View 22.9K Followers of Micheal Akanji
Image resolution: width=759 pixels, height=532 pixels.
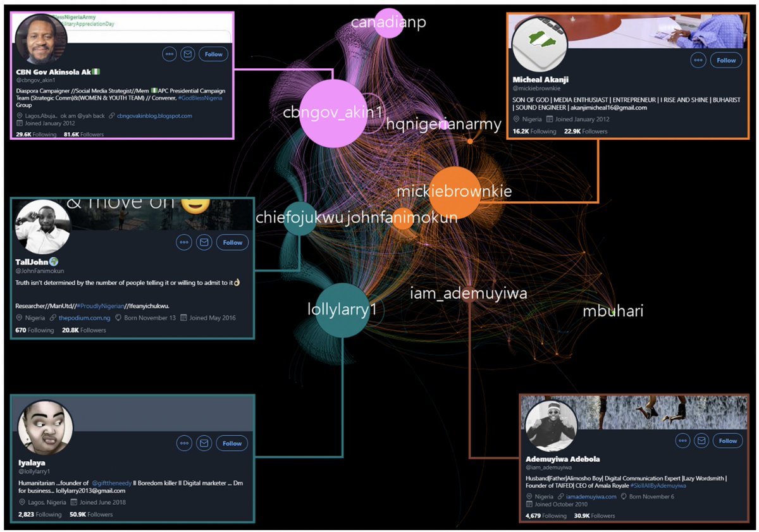(586, 131)
